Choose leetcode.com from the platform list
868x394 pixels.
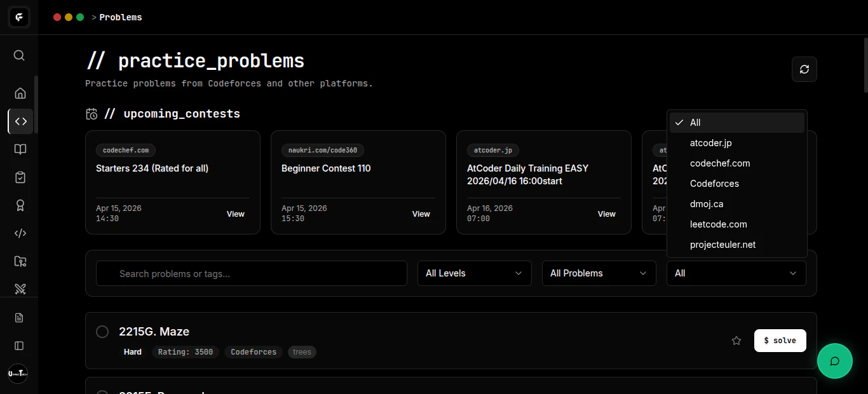718,224
